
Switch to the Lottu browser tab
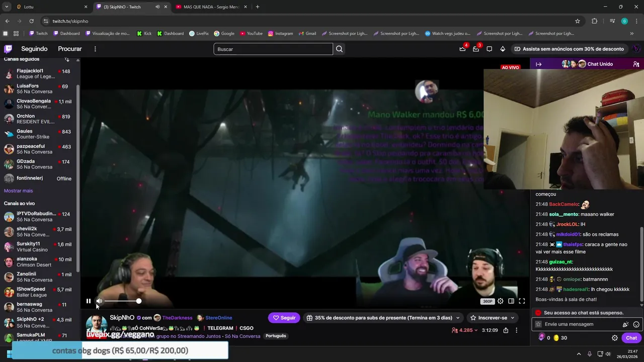tap(52, 7)
